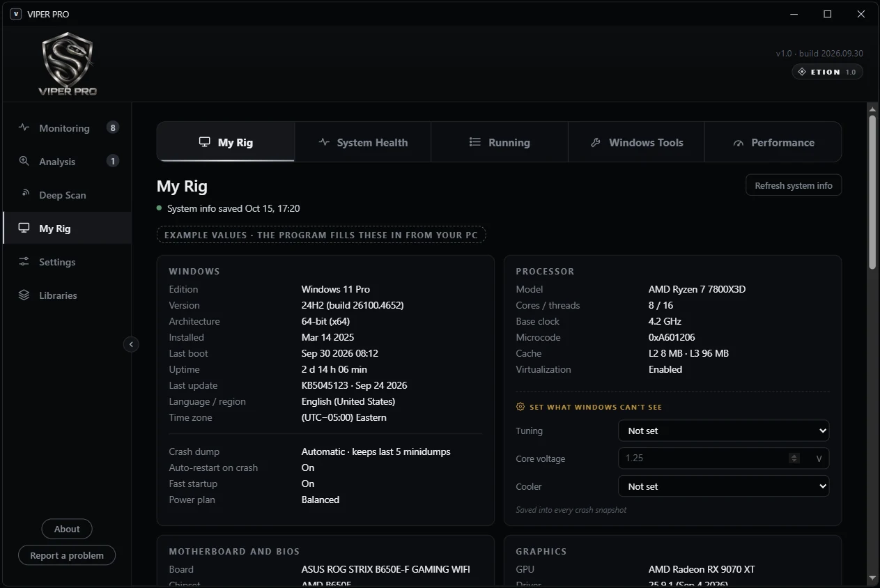Click the pulse icon on System Health tab
880x588 pixels.
324,142
